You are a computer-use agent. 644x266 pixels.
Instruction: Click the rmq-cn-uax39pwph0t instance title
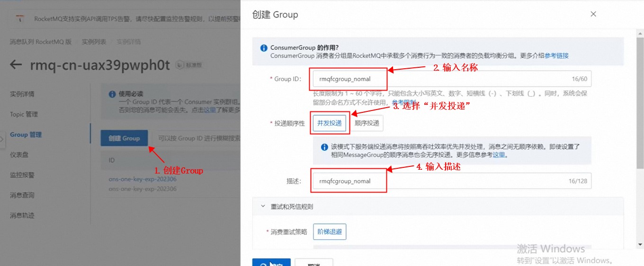tap(100, 65)
